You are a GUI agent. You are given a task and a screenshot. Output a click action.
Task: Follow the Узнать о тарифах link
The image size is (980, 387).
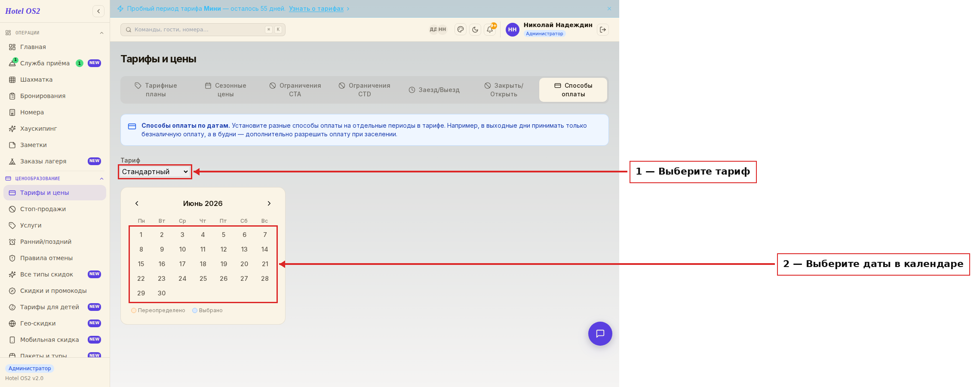[x=316, y=9]
